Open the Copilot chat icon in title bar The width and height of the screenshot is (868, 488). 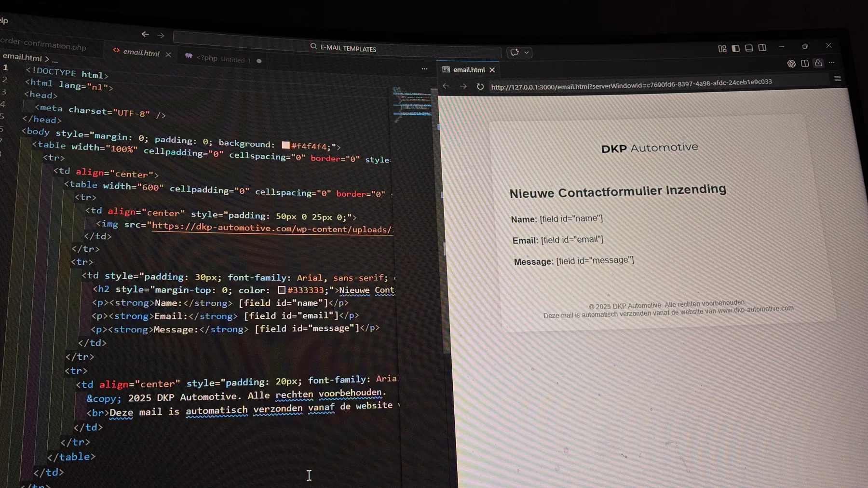515,52
